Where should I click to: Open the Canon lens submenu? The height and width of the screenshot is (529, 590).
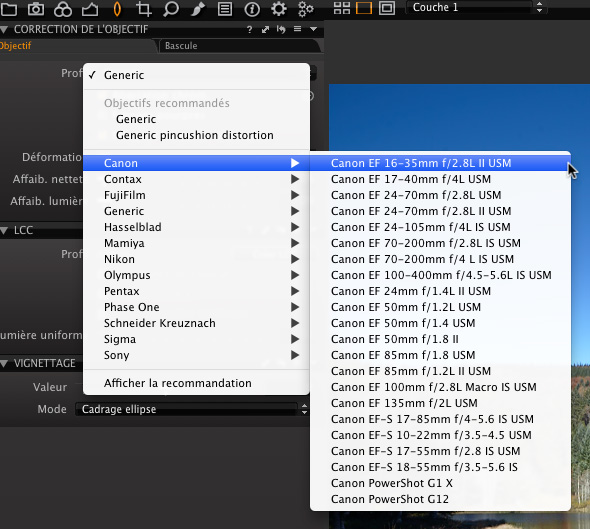tap(196, 163)
